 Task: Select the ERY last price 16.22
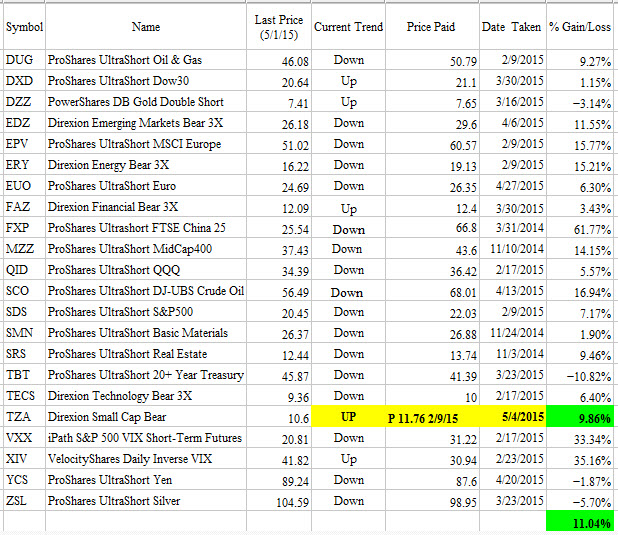click(x=279, y=165)
